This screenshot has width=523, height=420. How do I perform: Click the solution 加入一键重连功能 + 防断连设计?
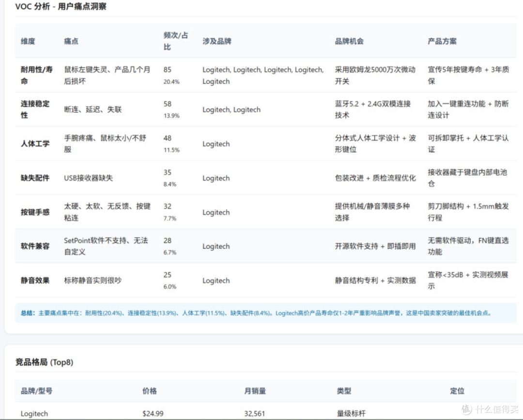pos(468,109)
